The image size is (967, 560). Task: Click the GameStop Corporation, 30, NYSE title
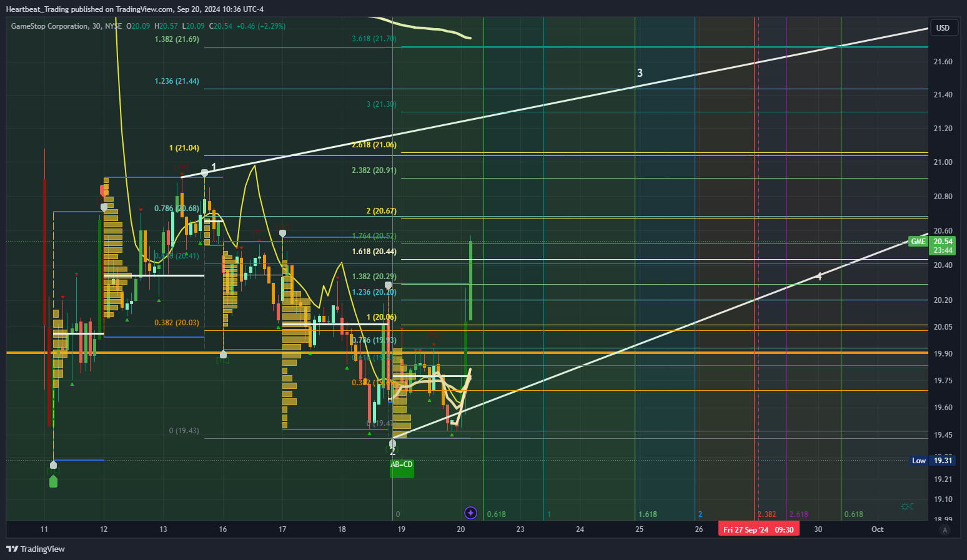point(66,26)
